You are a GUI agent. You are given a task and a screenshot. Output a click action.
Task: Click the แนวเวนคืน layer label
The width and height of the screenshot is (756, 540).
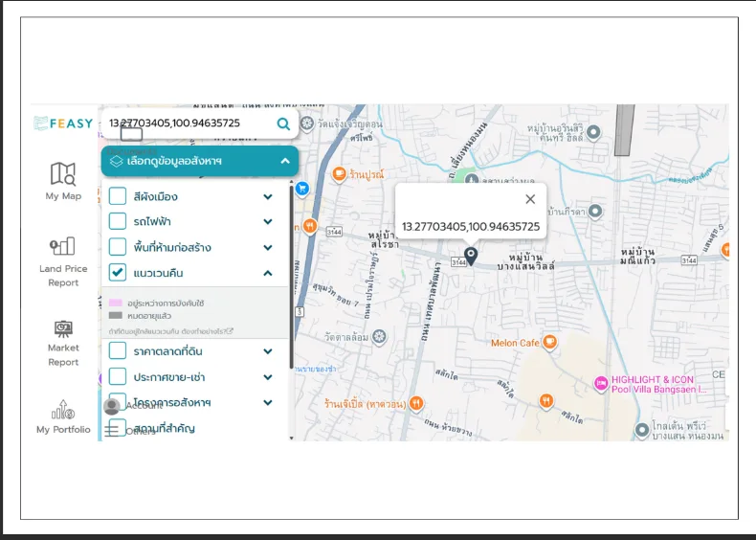[x=158, y=273]
